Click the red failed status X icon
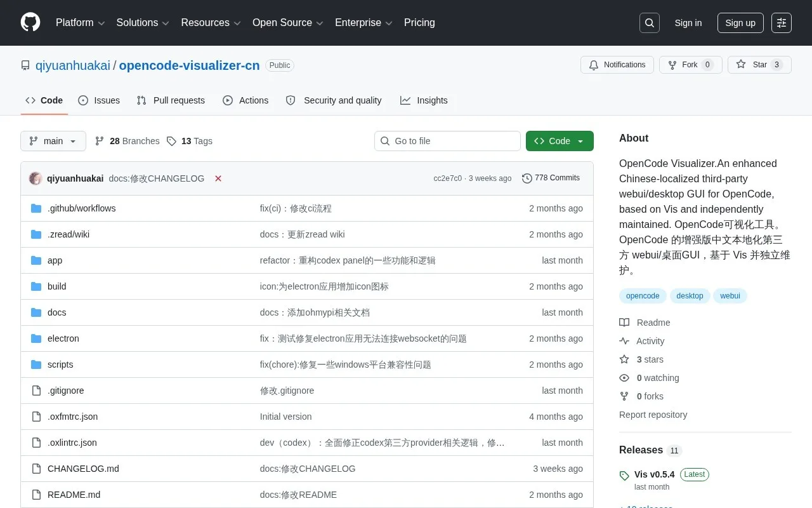Viewport: 812px width, 508px height. tap(218, 178)
